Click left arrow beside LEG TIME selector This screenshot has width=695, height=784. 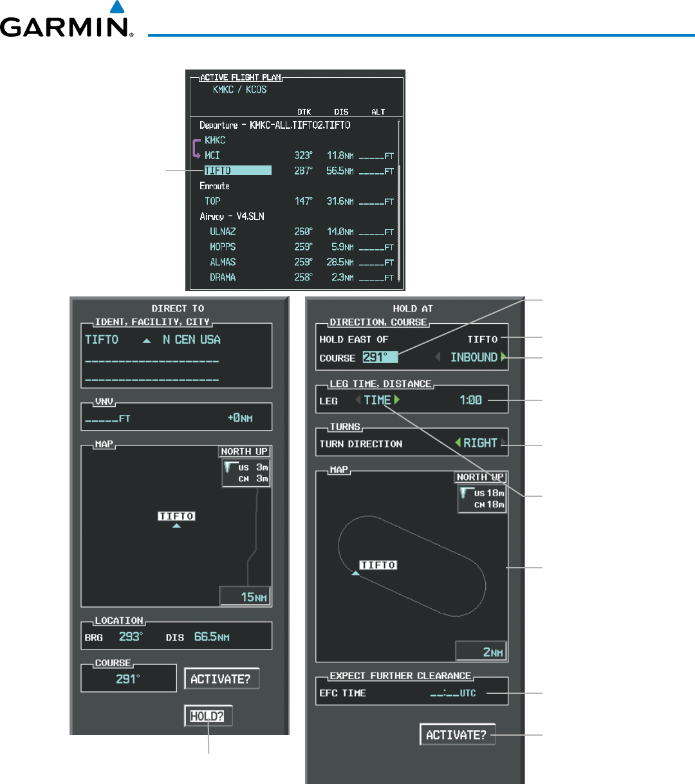coord(358,400)
